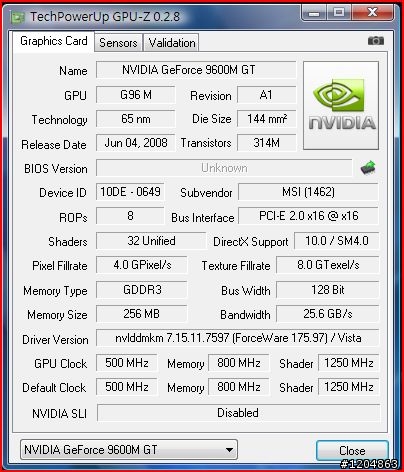
Task: Click the NVIDIA SLI field showing Disabled
Action: click(x=238, y=413)
